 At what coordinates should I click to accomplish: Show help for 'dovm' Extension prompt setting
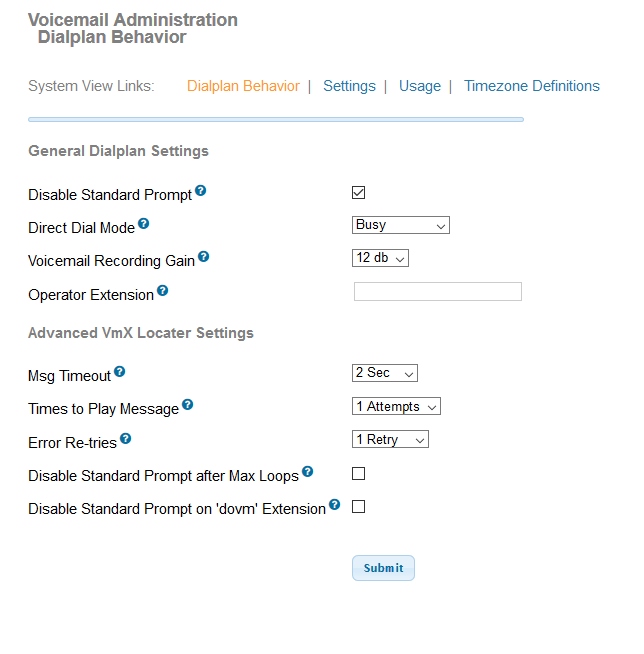coord(334,504)
